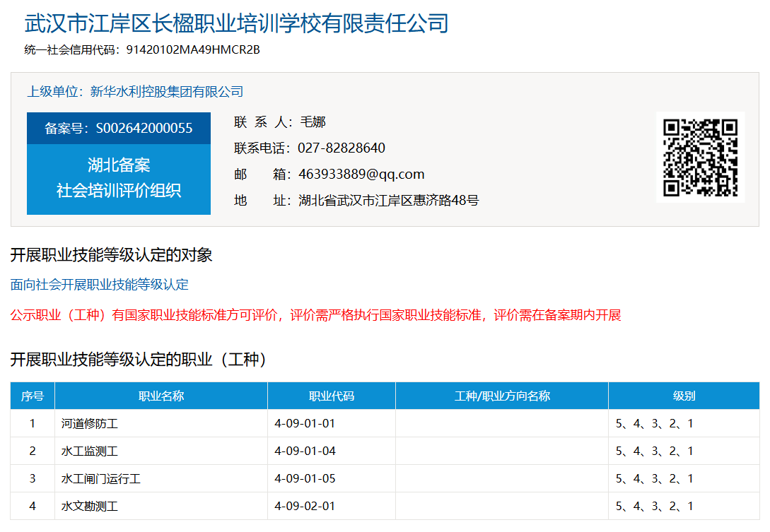Click serial number 4 in 水文勘测工 row
This screenshot has height=532, width=770.
click(x=33, y=506)
